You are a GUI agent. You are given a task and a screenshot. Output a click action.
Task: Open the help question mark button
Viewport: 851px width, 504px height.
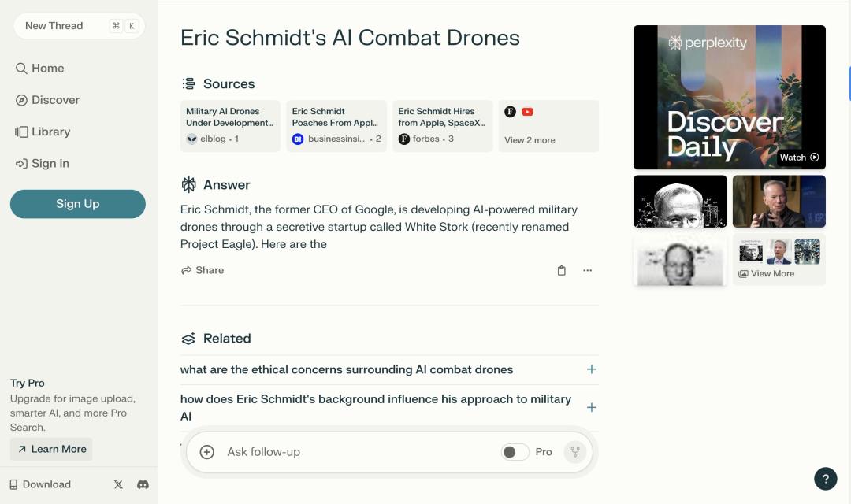tap(825, 478)
